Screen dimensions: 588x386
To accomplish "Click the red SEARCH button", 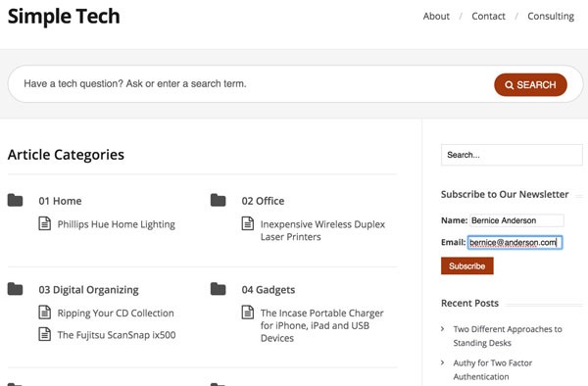I will coord(530,84).
